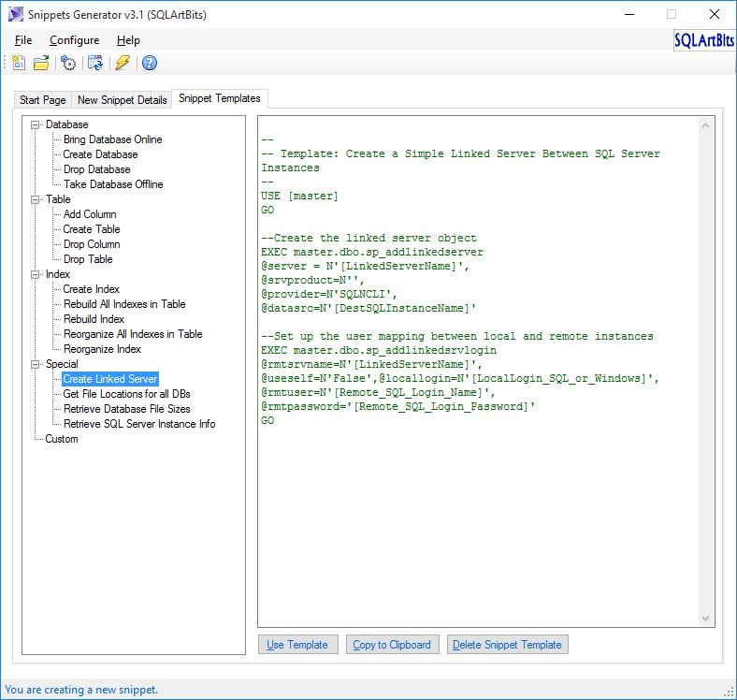Collapse the Table tree node
The image size is (737, 700).
tap(36, 199)
